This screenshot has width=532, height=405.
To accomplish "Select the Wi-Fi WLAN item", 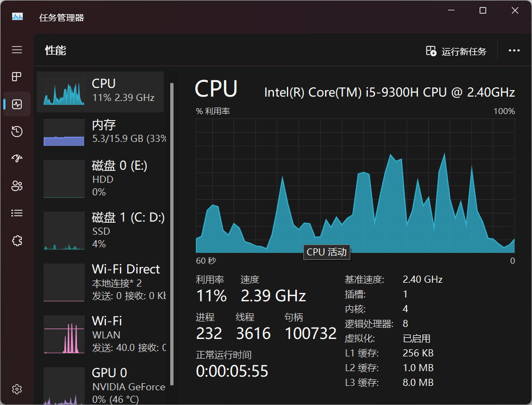I will point(100,335).
